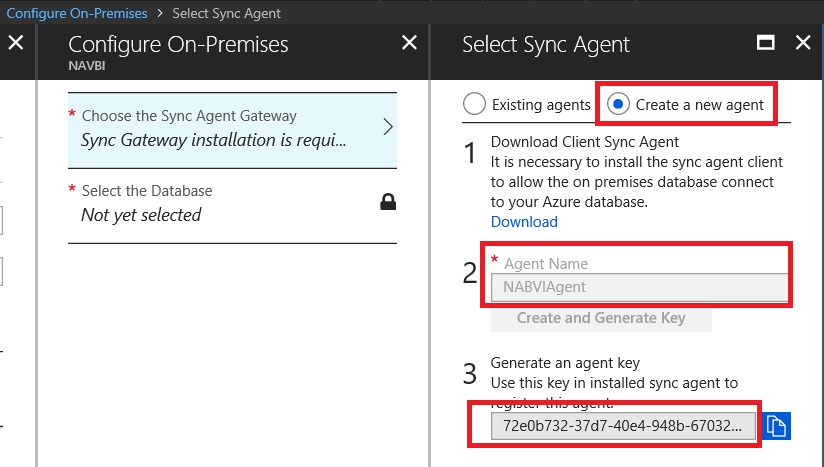Image resolution: width=824 pixels, height=467 pixels.
Task: Close the Configure On-Premises blade
Action: click(x=409, y=43)
